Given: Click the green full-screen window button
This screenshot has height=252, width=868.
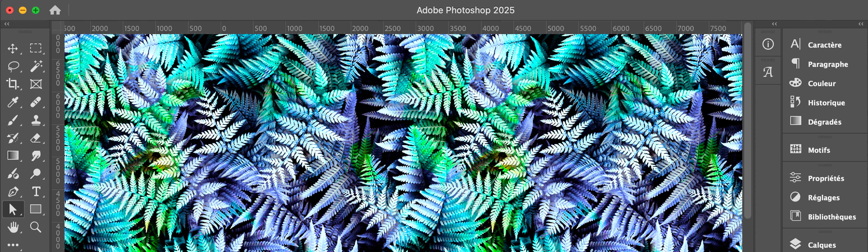Looking at the screenshot, I should click(x=35, y=10).
